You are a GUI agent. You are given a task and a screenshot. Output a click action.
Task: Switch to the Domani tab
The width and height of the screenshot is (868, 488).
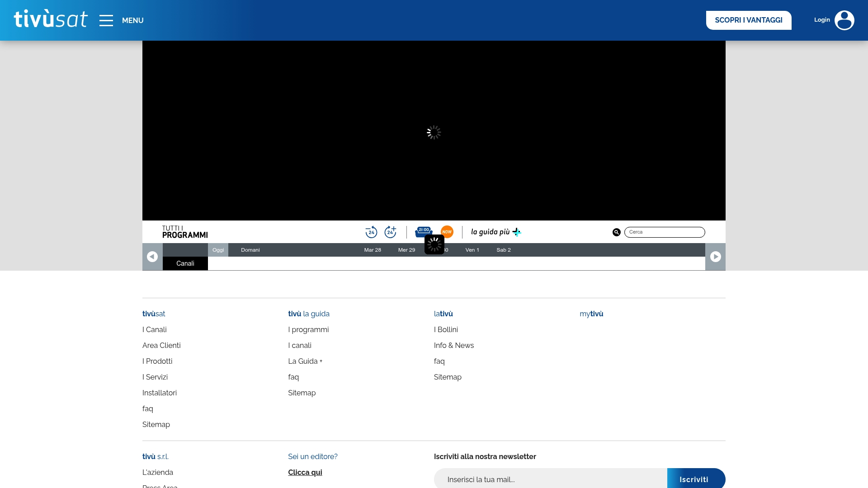[250, 249]
